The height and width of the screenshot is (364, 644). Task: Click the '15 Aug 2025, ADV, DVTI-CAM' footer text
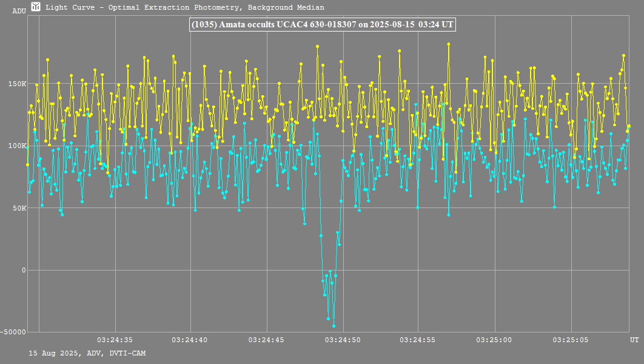(87, 353)
